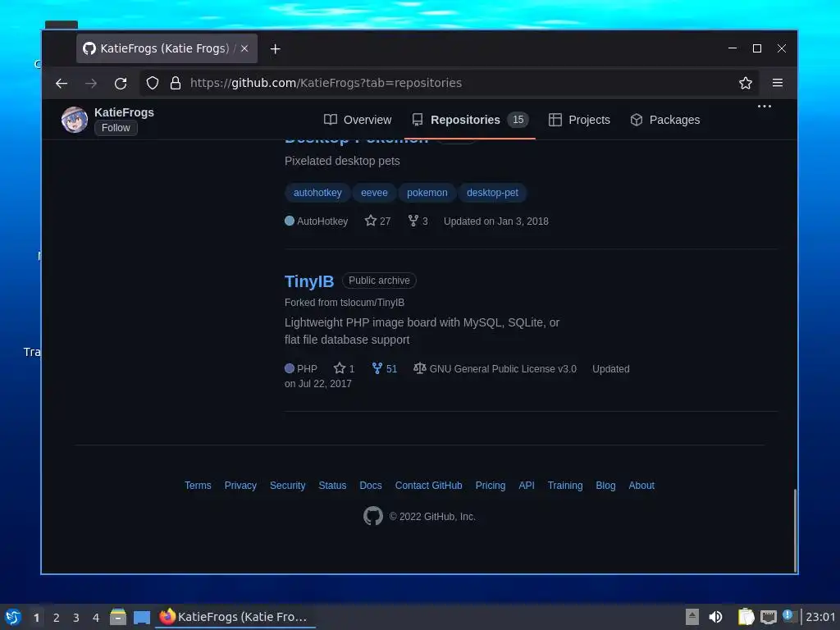
Task: View the 51 forks of TinyIB
Action: point(384,368)
